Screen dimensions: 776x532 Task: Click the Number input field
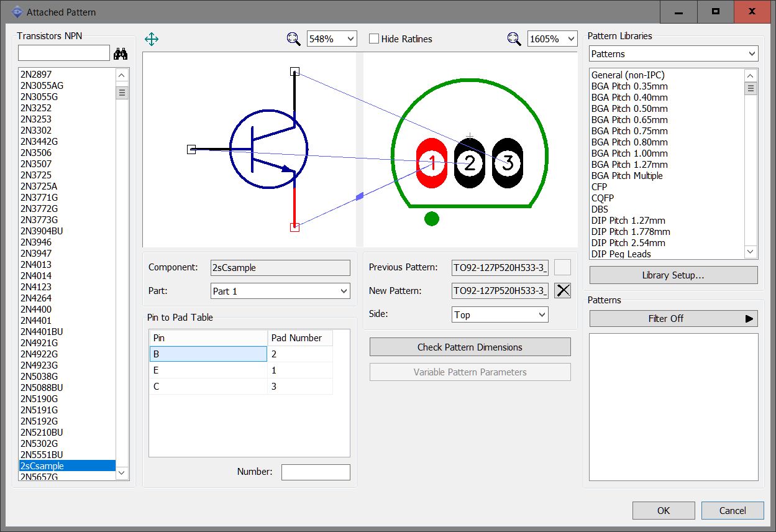[316, 472]
